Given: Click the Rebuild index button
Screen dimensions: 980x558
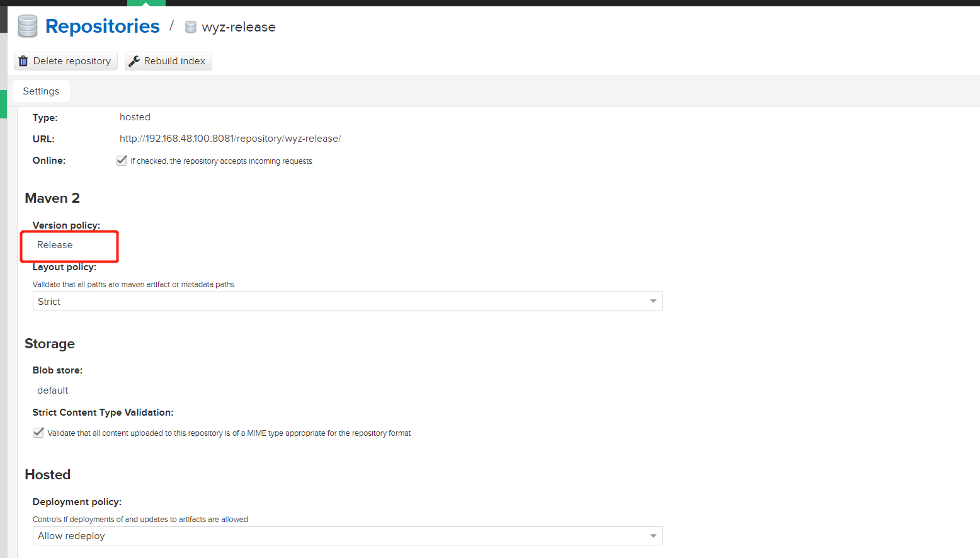Looking at the screenshot, I should (168, 60).
